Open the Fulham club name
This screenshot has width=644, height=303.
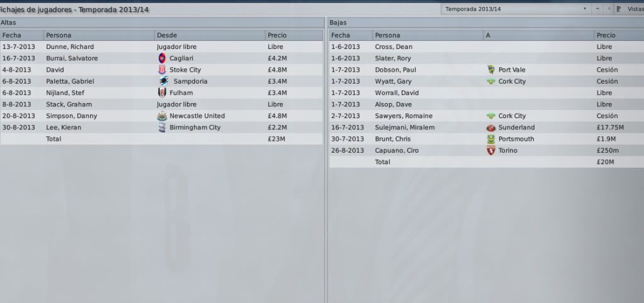pyautogui.click(x=181, y=92)
